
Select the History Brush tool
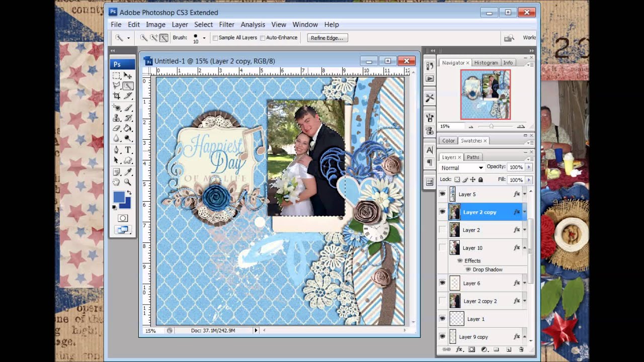coord(128,118)
